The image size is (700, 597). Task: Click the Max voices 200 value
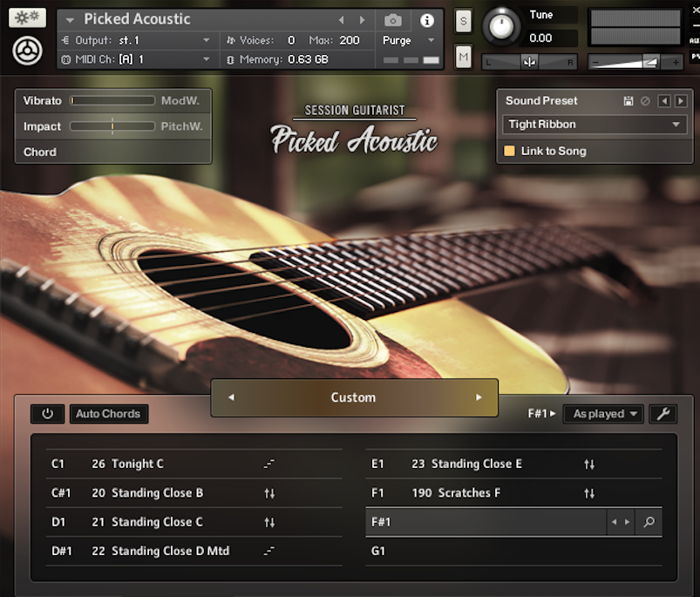point(350,40)
